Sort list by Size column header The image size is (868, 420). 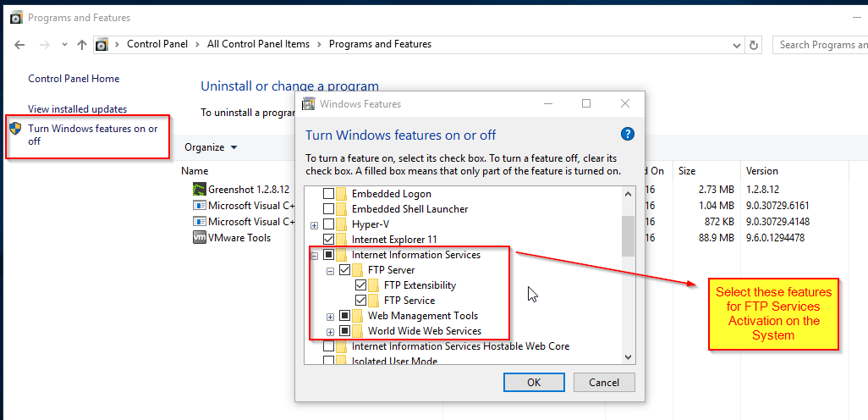(687, 171)
